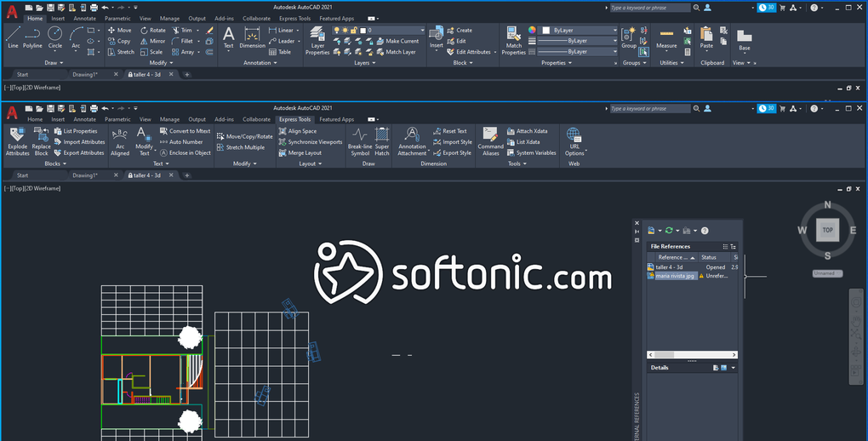
Task: Switch to Featured Apps tab in lower window
Action: [337, 119]
